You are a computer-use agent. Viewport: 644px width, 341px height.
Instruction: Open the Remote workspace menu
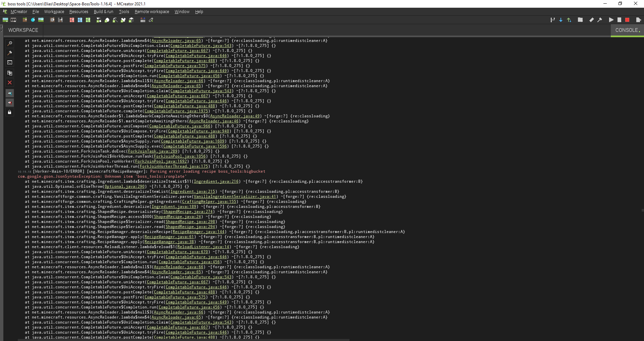click(x=152, y=11)
